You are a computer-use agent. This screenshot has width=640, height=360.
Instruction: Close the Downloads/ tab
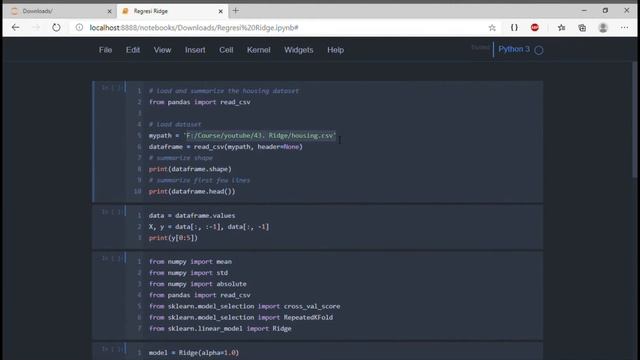tap(109, 11)
